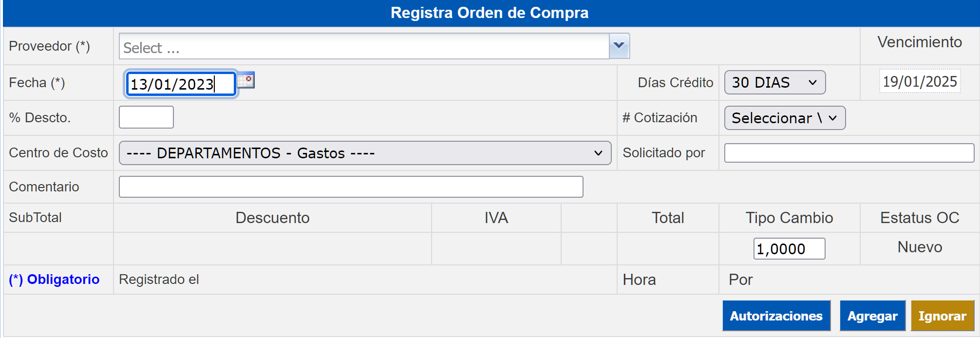Click the Solicitado por text field

tap(849, 153)
